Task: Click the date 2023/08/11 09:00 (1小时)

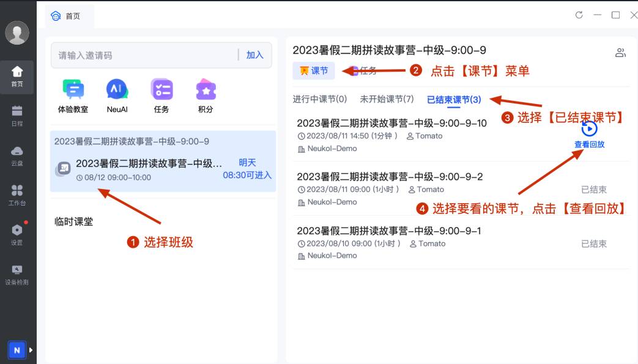Action: 348,189
